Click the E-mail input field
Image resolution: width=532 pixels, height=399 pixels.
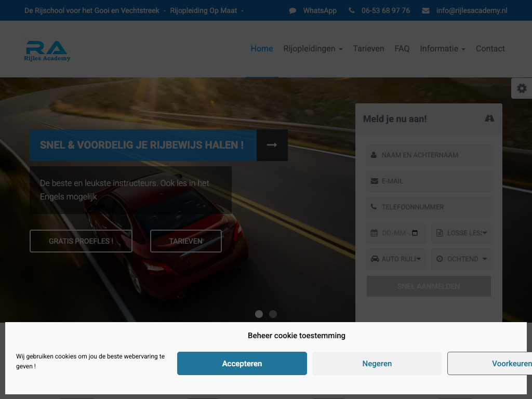point(429,181)
